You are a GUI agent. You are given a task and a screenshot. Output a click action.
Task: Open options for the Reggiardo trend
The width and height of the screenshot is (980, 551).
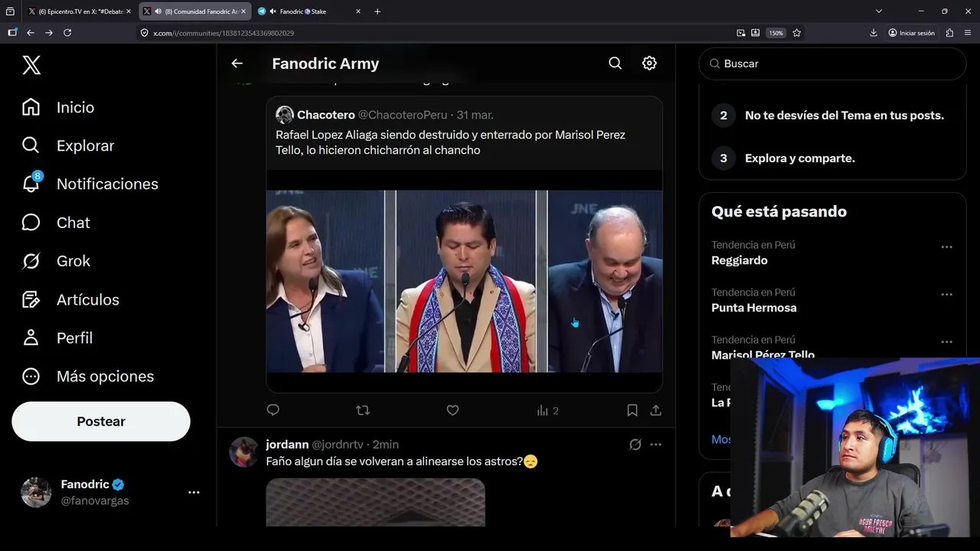click(x=947, y=247)
